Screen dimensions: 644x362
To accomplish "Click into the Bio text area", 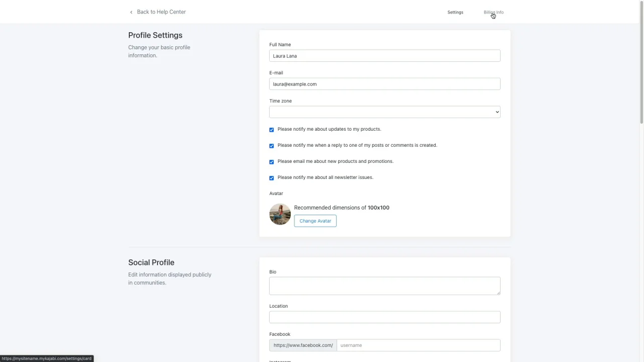I will tap(384, 286).
